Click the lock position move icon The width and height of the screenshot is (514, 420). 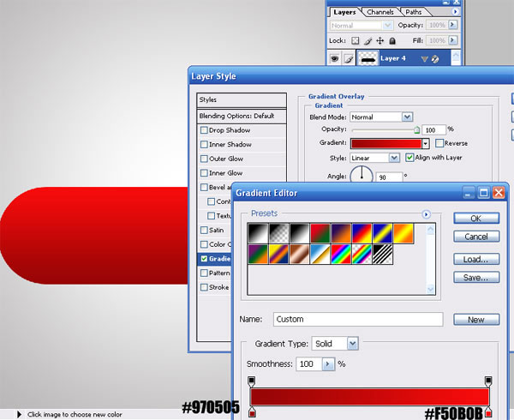(x=380, y=40)
